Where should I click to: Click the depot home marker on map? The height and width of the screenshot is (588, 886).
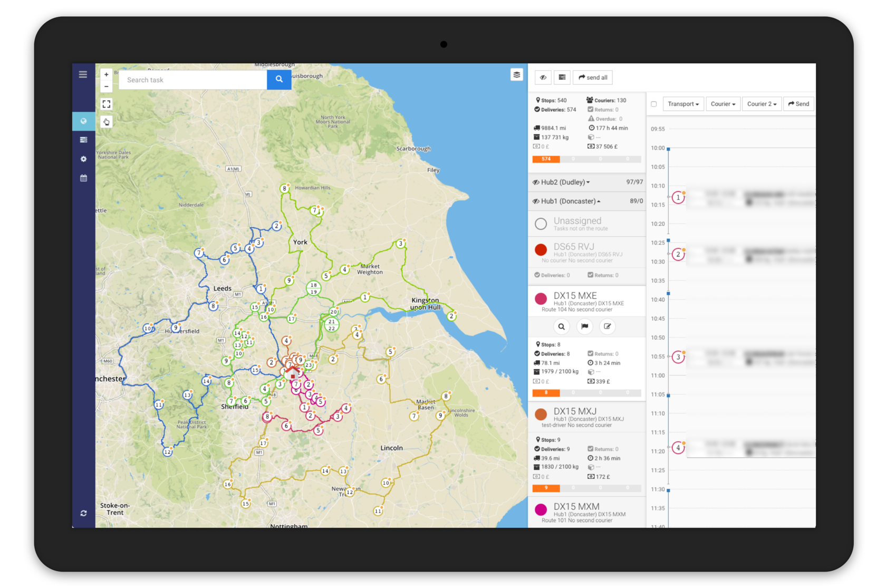point(293,373)
